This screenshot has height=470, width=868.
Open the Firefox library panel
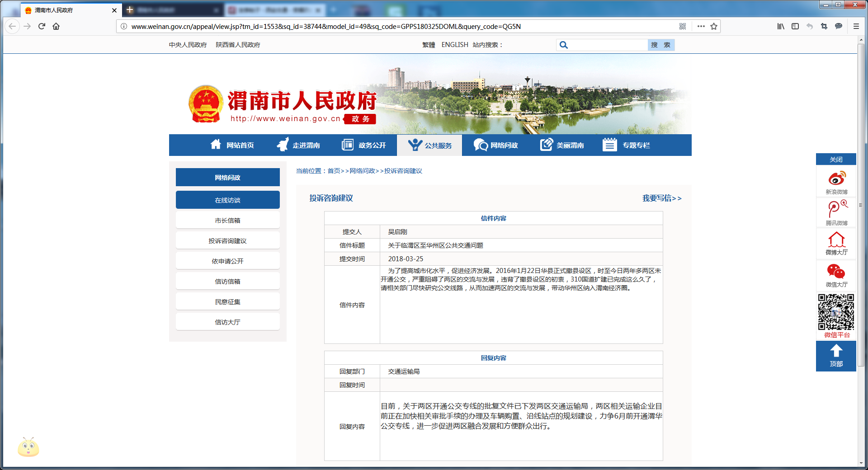[781, 26]
